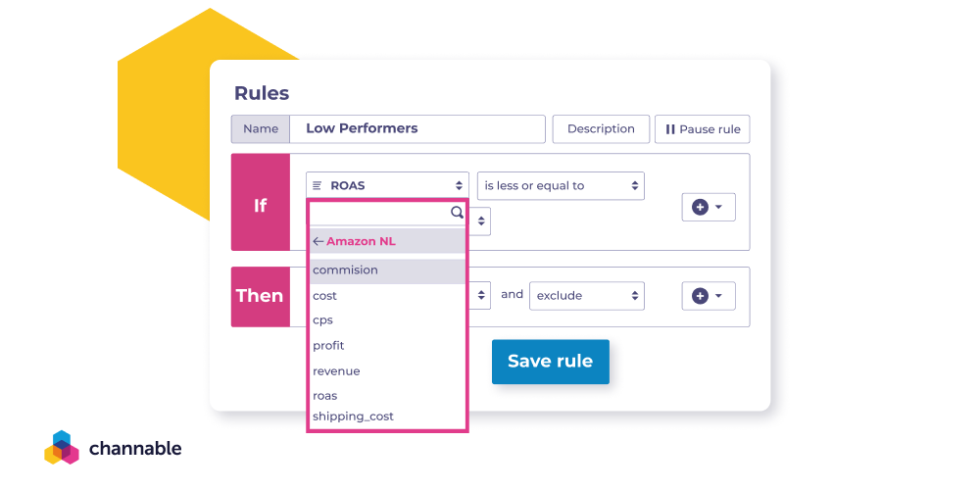
Task: Click the list icon beside ROAS
Action: pos(317,185)
